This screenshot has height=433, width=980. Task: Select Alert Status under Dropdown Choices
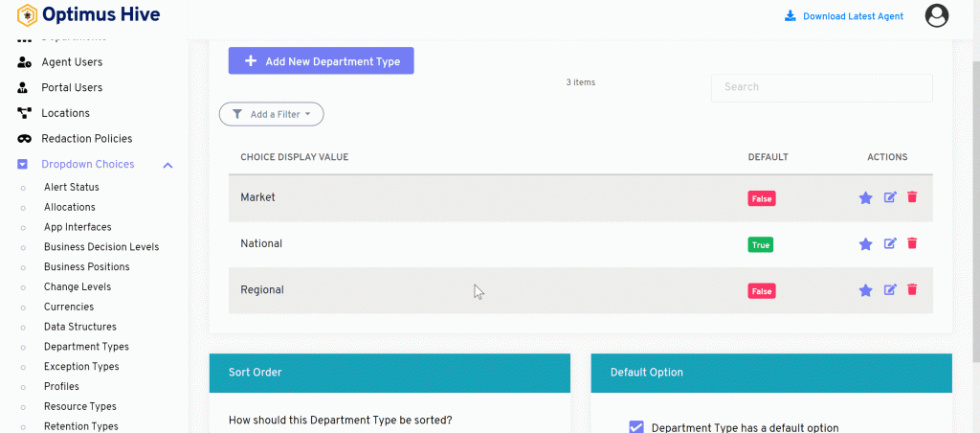click(71, 187)
